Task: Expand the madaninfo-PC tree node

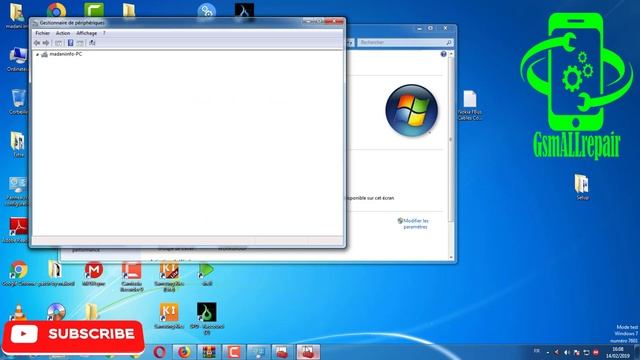Action: pyautogui.click(x=37, y=54)
